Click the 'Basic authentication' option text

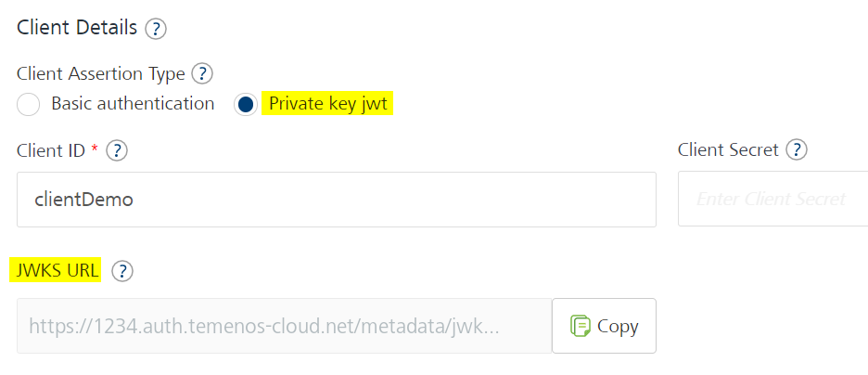click(x=133, y=104)
